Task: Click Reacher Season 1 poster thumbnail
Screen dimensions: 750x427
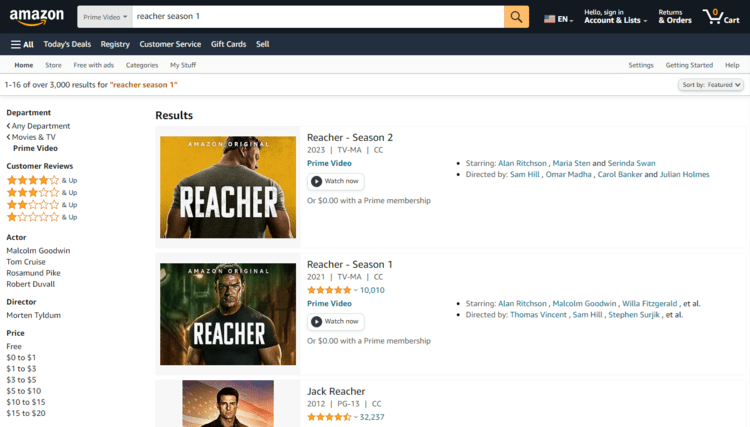Action: click(228, 314)
